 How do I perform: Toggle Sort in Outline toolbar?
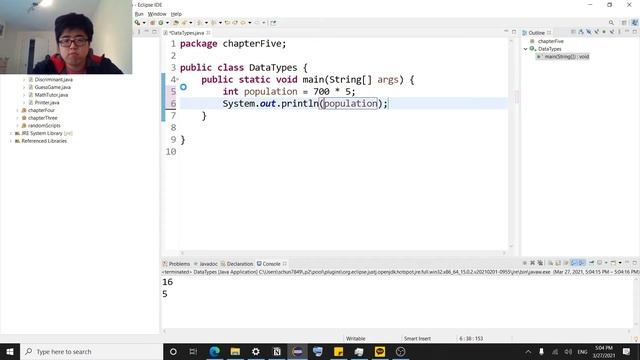tap(581, 32)
